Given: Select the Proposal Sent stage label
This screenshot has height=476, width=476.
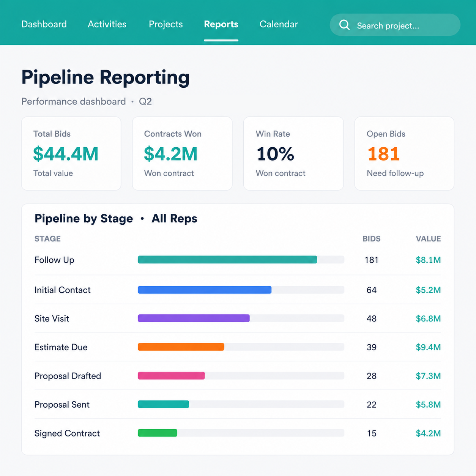Looking at the screenshot, I should coord(62,405).
